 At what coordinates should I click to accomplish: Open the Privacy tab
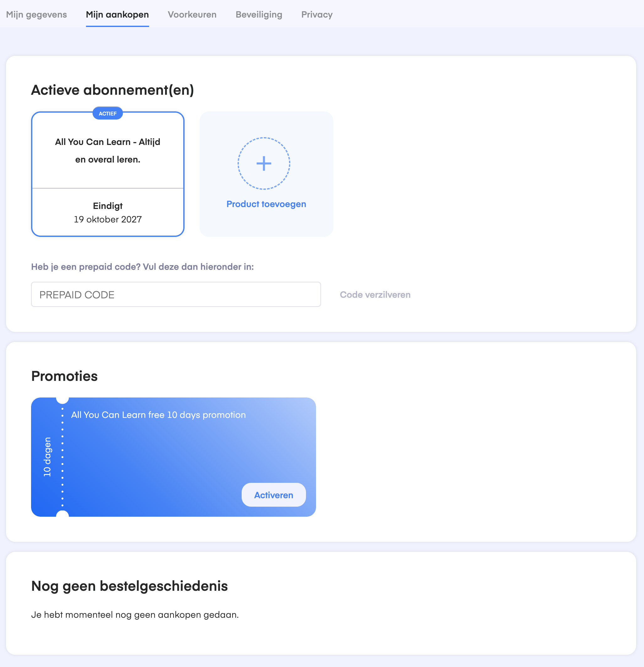[317, 15]
